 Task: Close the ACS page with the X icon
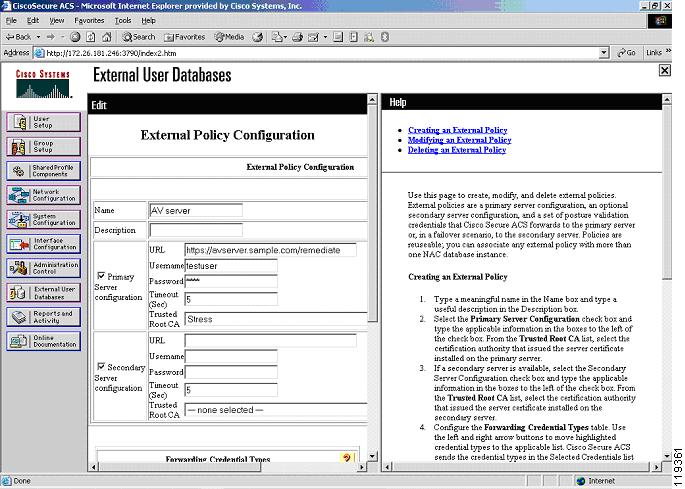point(664,70)
